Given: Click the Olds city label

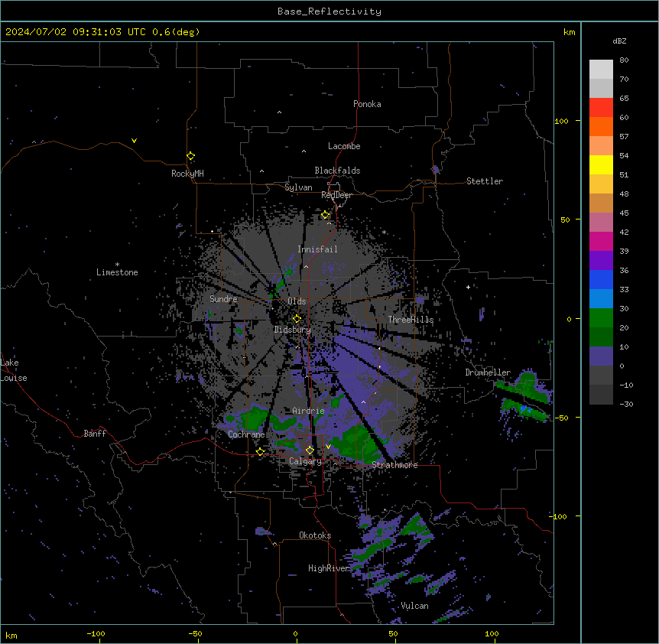Looking at the screenshot, I should point(297,301).
